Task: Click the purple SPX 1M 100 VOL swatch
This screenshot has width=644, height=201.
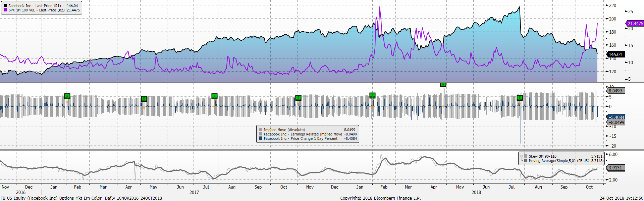Action: pyautogui.click(x=5, y=10)
